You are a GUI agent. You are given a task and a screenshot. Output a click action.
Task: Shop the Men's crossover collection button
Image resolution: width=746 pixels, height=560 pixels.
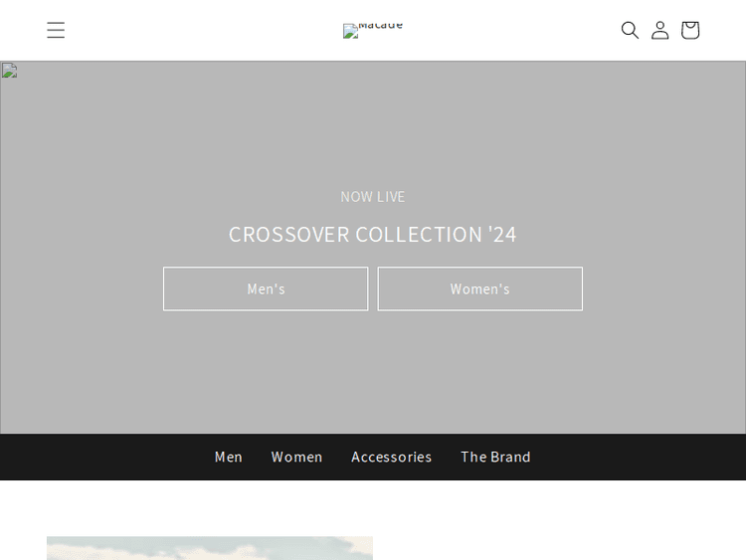pyautogui.click(x=266, y=288)
